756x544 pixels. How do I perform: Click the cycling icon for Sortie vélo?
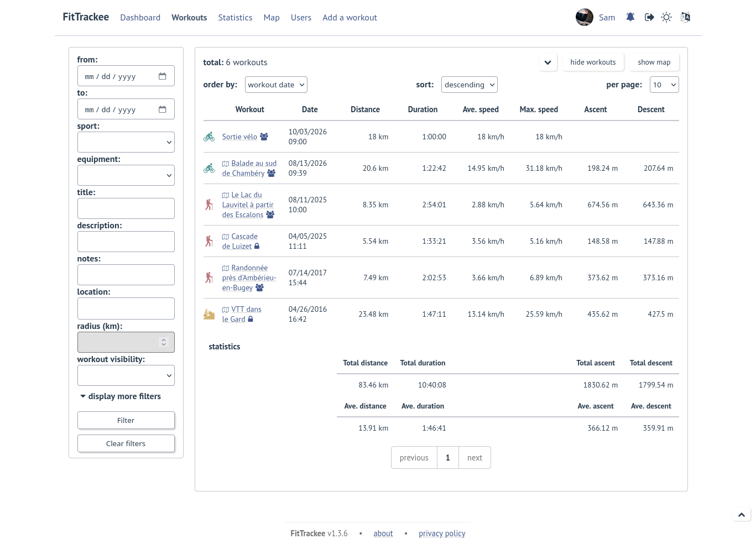209,137
